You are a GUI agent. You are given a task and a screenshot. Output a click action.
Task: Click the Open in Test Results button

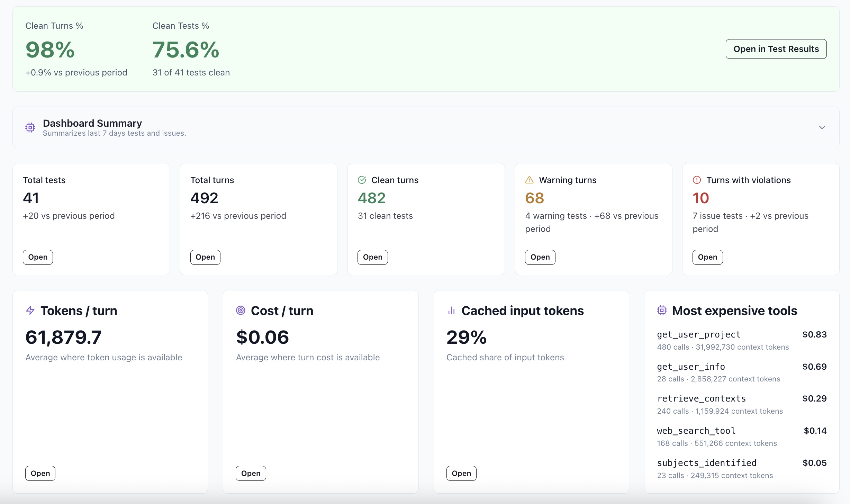pyautogui.click(x=776, y=49)
